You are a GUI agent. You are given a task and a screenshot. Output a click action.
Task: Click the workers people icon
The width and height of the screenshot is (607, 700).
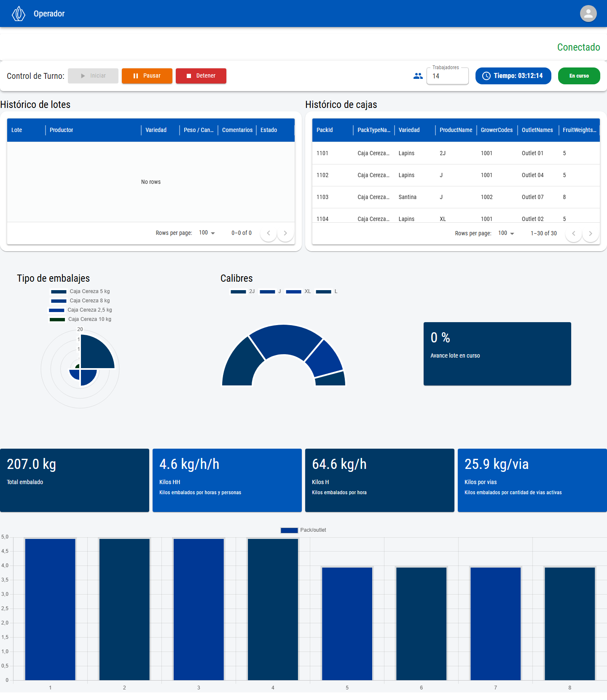click(418, 76)
